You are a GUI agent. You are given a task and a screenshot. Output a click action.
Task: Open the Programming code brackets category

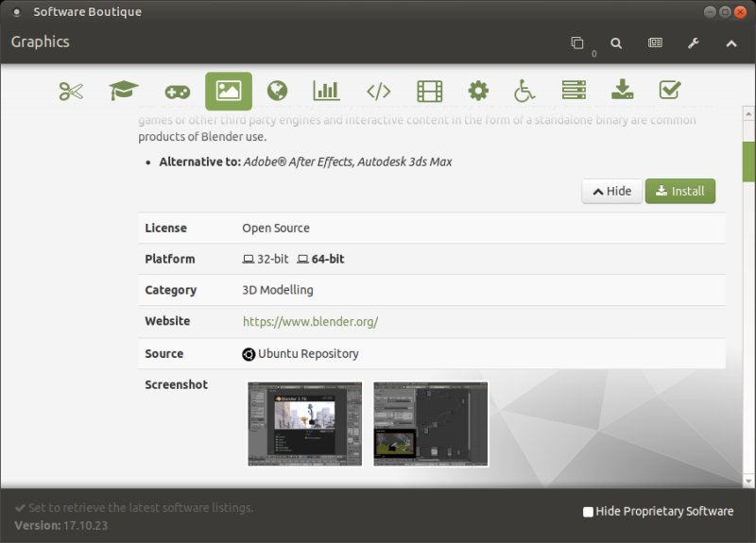click(378, 91)
